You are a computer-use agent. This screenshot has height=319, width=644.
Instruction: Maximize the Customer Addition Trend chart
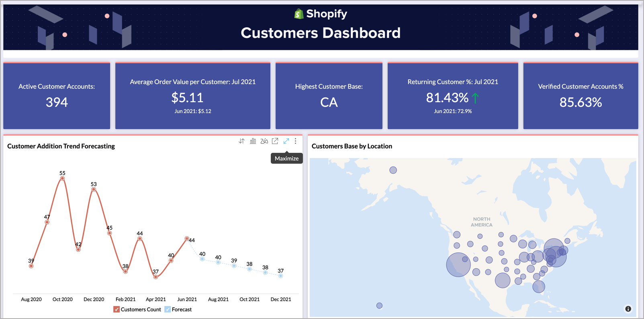(x=286, y=141)
